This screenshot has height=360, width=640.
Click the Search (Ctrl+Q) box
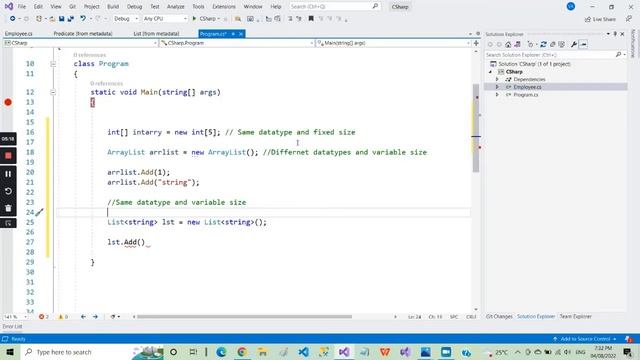coord(334,7)
